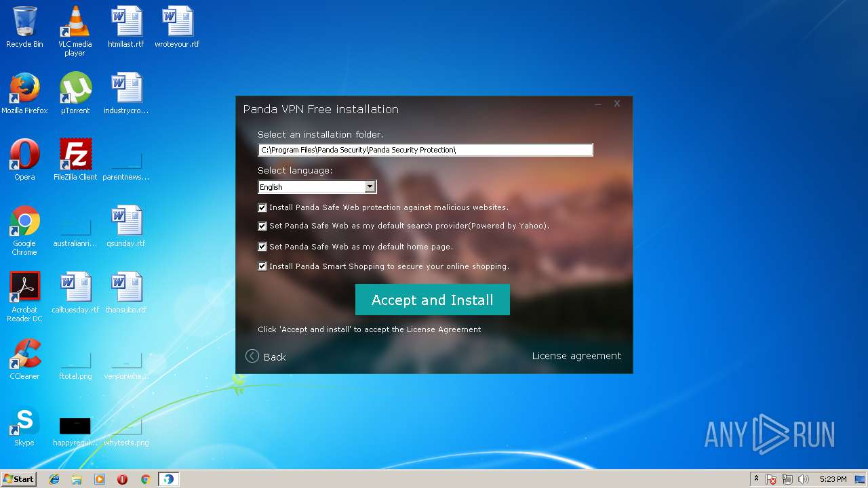Open the English language dropdown
The image size is (868, 488).
(317, 187)
